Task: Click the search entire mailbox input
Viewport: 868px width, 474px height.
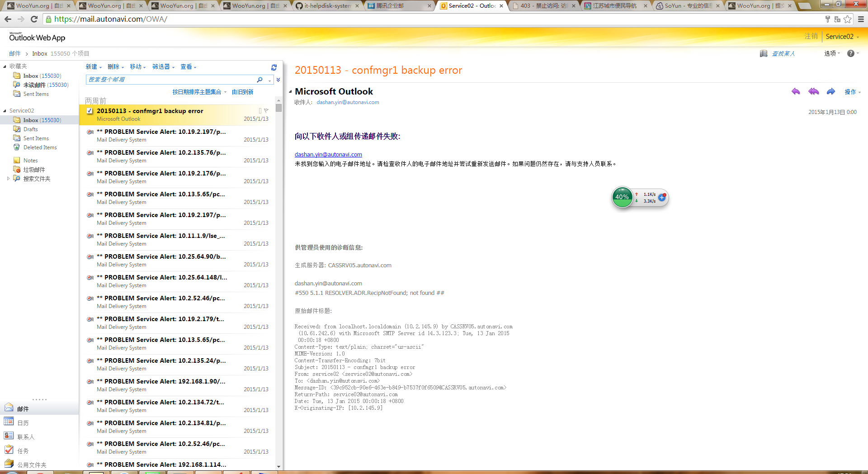Action: 171,80
